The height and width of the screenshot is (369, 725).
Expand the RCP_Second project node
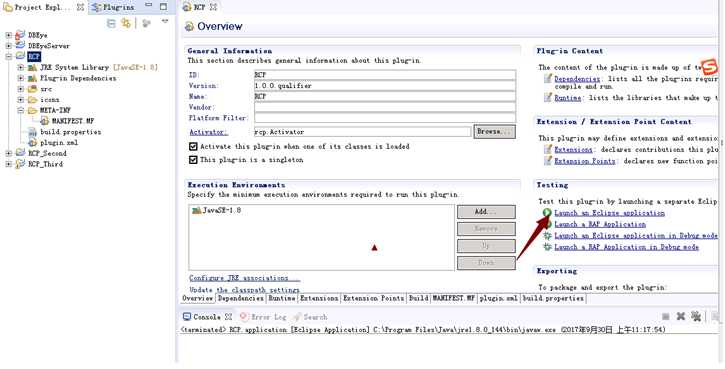pyautogui.click(x=8, y=153)
